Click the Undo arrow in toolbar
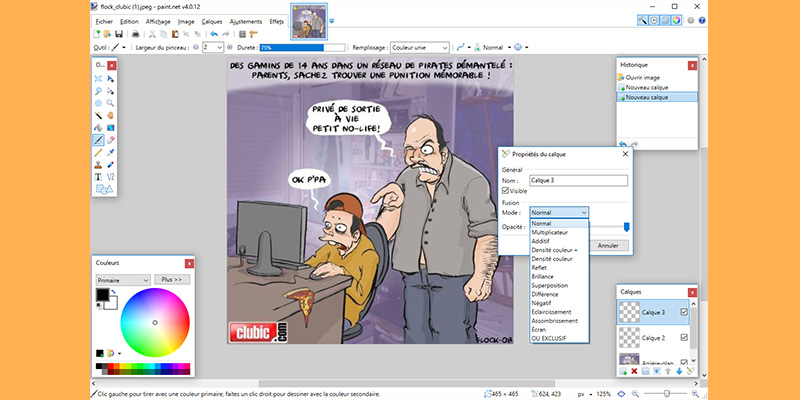Image resolution: width=800 pixels, height=400 pixels. pos(214,34)
